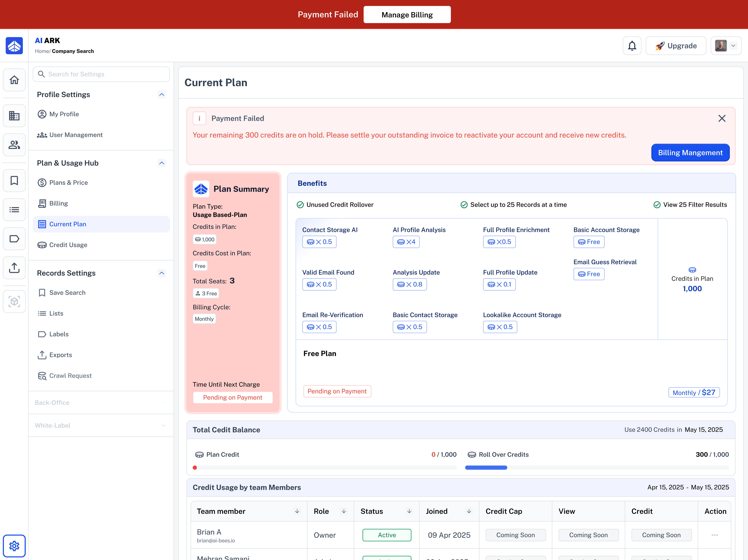
Task: Open the cube scan icon in left rail
Action: 14,301
